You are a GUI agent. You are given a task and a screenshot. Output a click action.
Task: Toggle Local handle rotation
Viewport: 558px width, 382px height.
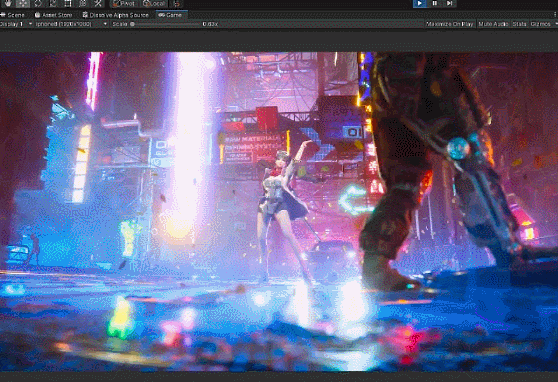coord(154,4)
